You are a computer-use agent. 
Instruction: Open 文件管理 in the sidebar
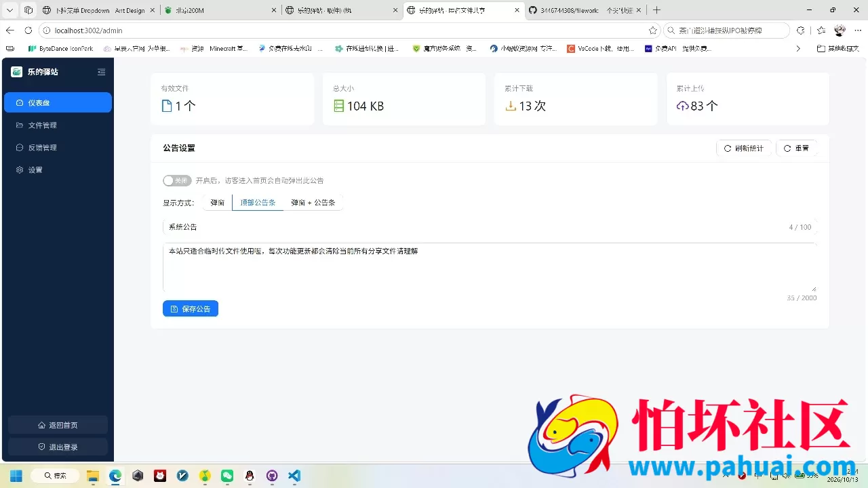coord(58,125)
